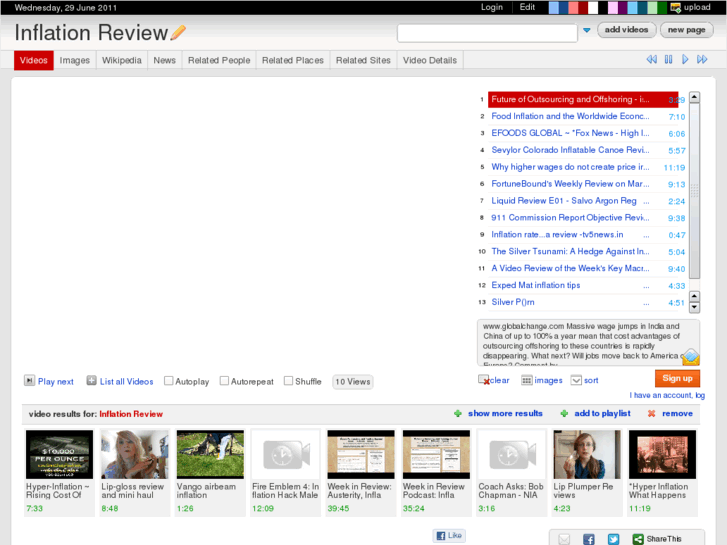The width and height of the screenshot is (727, 545).
Task: Click the clear playlist icon
Action: click(484, 380)
